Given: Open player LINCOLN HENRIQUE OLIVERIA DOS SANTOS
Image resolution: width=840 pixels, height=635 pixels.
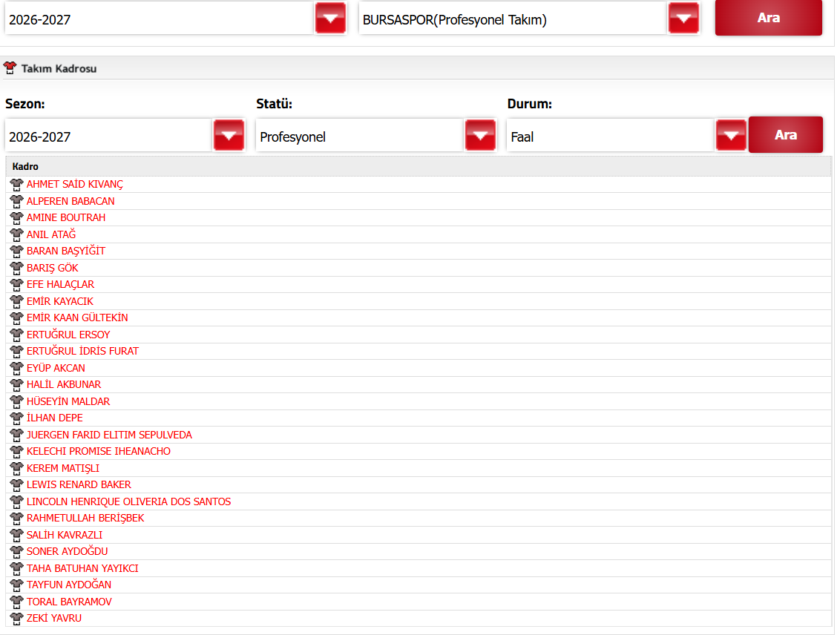Looking at the screenshot, I should pyautogui.click(x=128, y=501).
